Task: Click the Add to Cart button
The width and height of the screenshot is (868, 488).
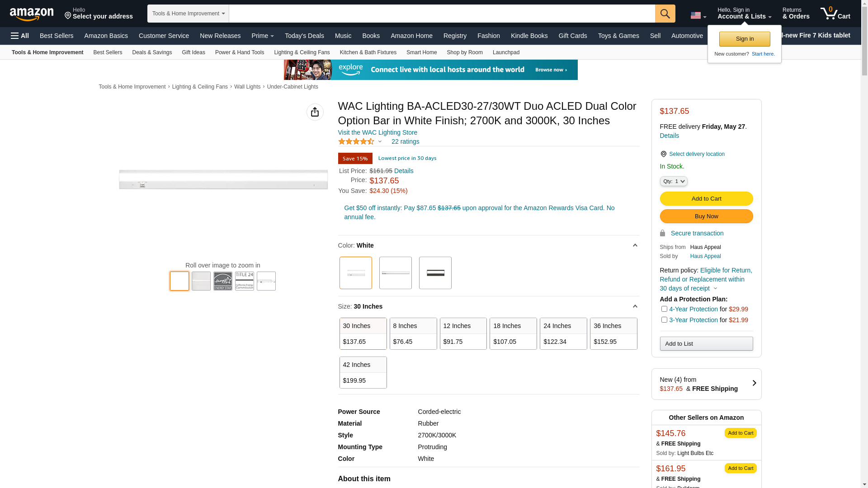Action: pos(706,199)
